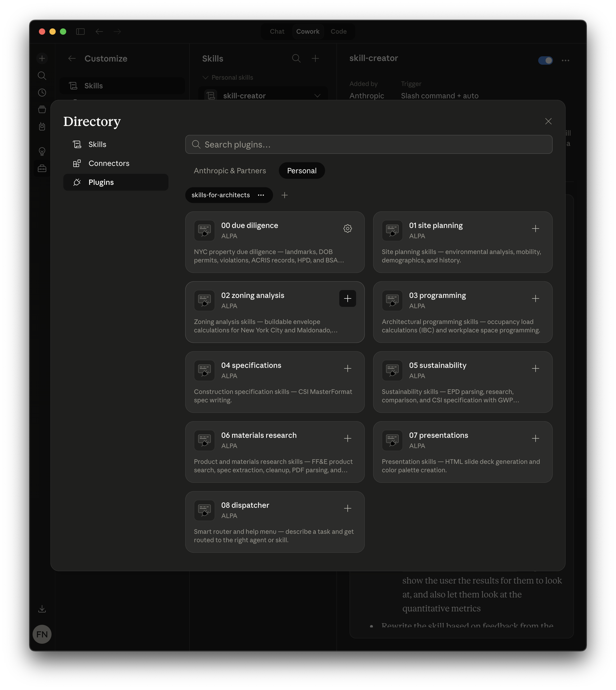Disable the skill-creator toggle
The image size is (616, 690).
546,60
